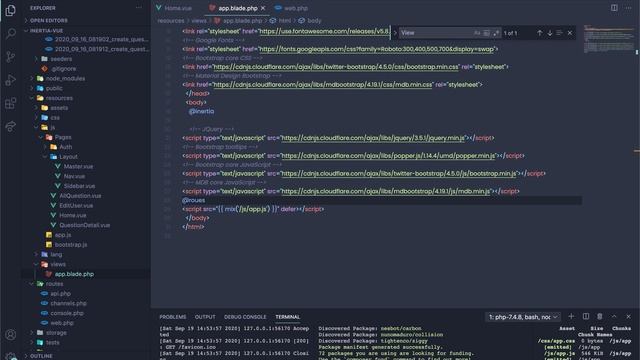The height and width of the screenshot is (360, 640).
Task: Expand the seeders folder
Action: (61, 59)
